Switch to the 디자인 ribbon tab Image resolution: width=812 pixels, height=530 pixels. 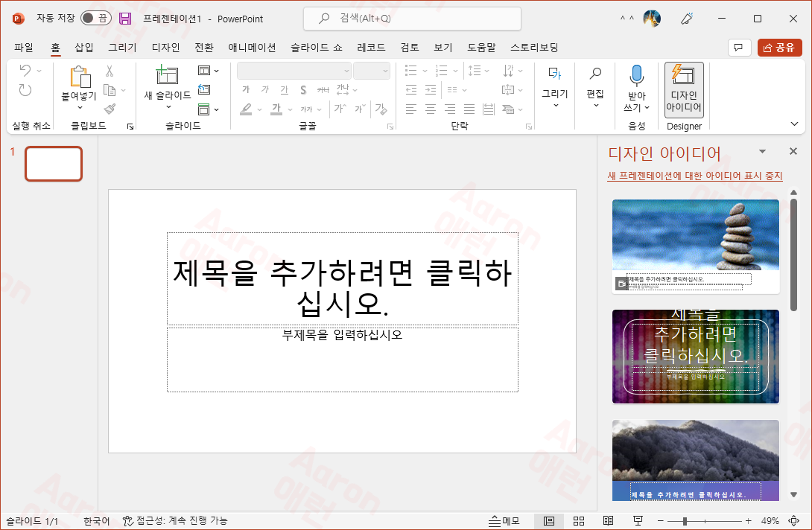click(165, 48)
